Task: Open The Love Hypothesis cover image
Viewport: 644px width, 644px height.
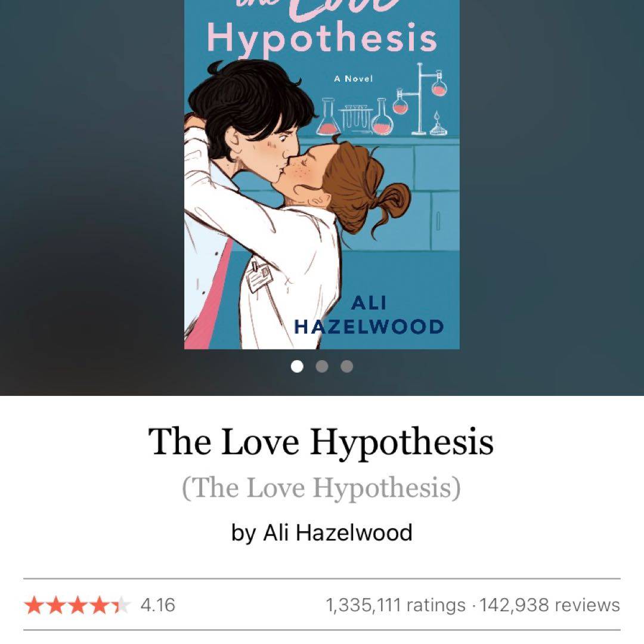Action: (321, 175)
